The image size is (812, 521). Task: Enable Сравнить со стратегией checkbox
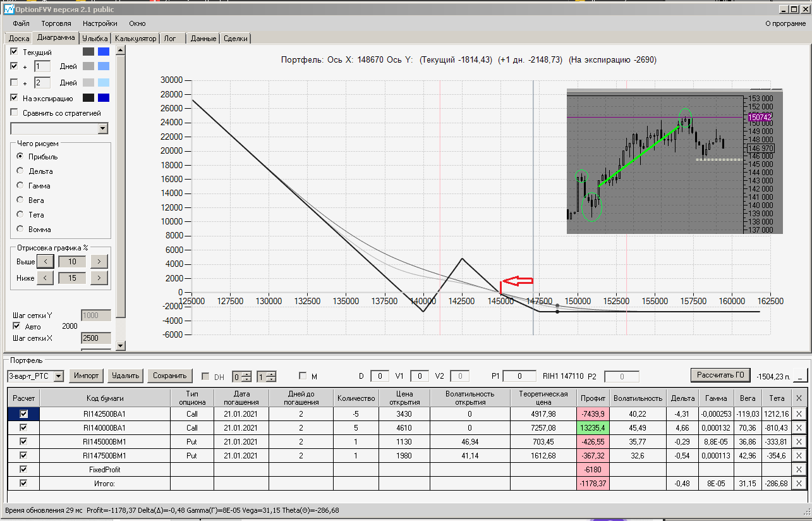click(15, 113)
